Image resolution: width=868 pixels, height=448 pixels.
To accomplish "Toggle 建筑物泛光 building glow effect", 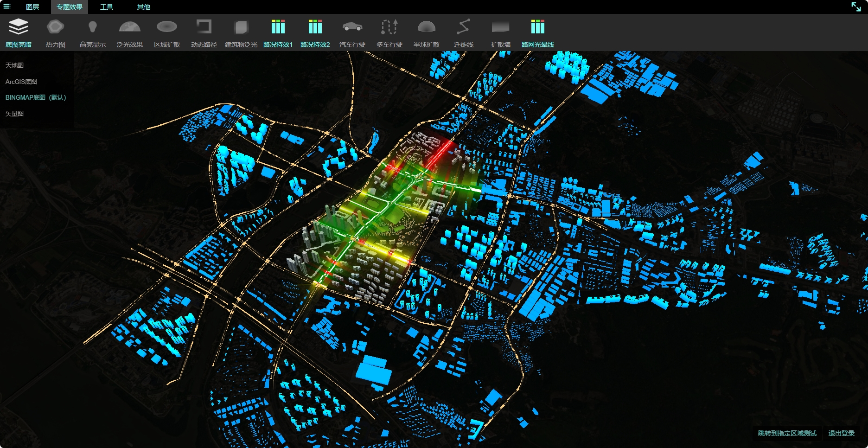I will (241, 28).
